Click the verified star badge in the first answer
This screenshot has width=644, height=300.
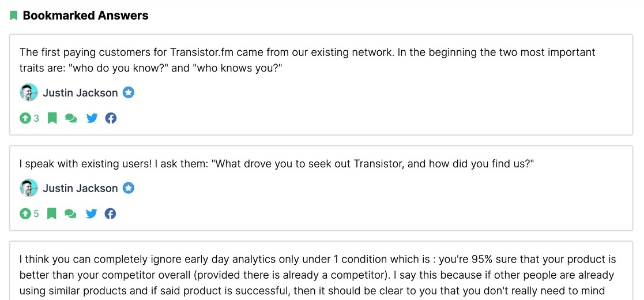[129, 93]
